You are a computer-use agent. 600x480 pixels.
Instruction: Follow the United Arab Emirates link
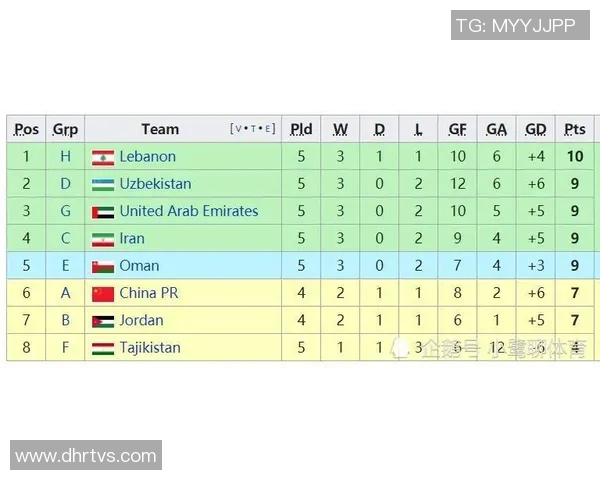[x=188, y=211]
